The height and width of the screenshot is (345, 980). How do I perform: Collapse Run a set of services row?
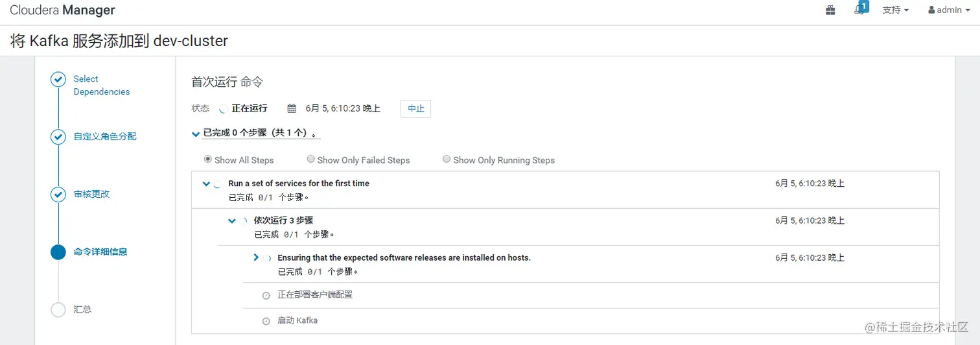[x=206, y=184]
